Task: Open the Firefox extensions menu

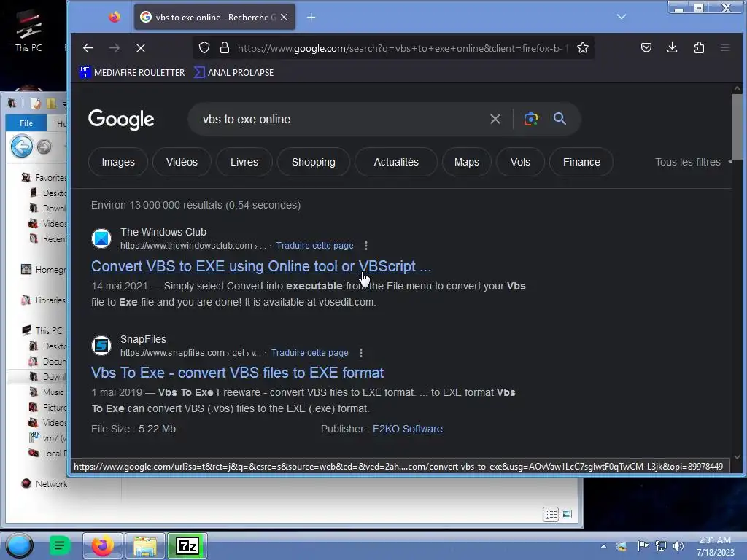Action: point(699,47)
